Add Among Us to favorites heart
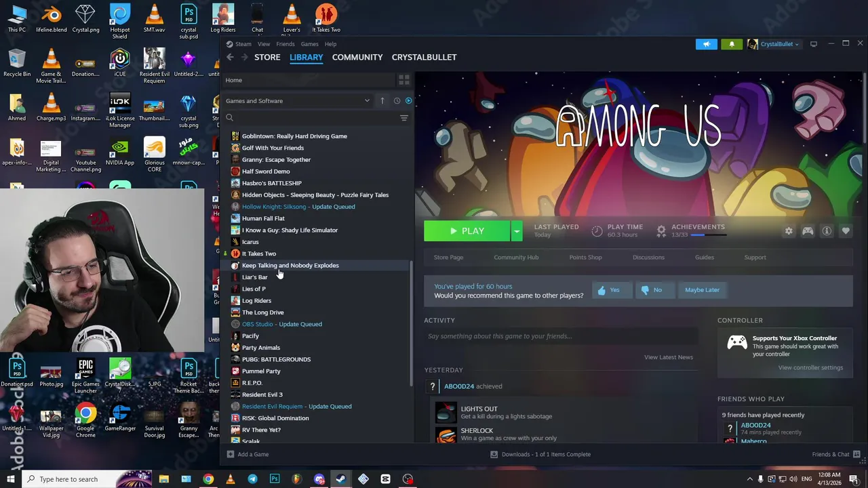Viewport: 868px width, 488px height. (x=846, y=231)
